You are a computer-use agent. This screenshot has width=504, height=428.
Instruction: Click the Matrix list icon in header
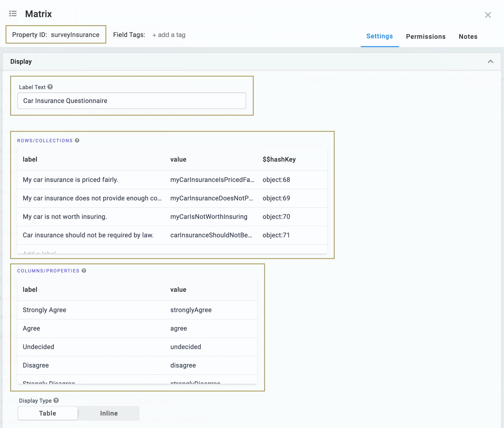click(13, 14)
